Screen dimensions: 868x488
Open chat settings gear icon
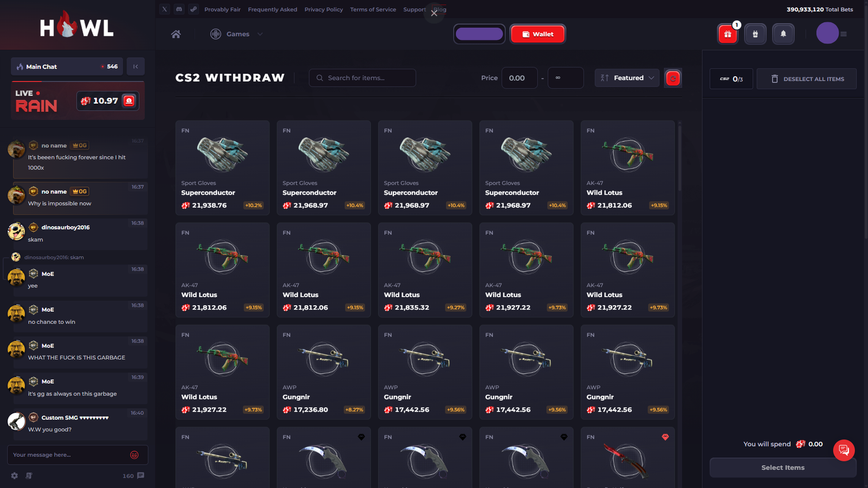point(15,476)
